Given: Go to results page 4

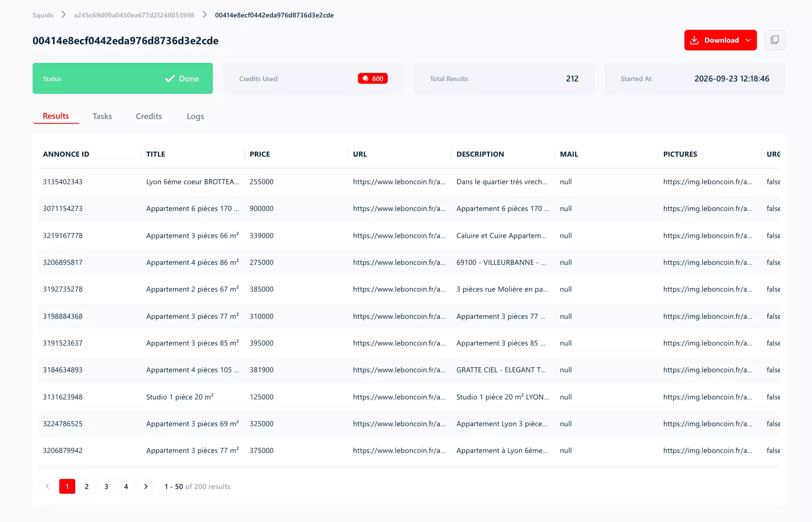Looking at the screenshot, I should point(126,486).
